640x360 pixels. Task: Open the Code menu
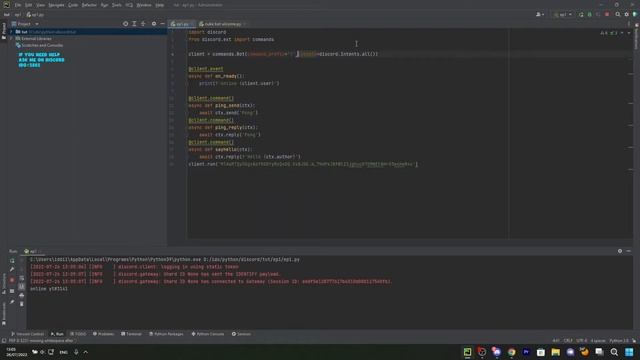coord(73,5)
